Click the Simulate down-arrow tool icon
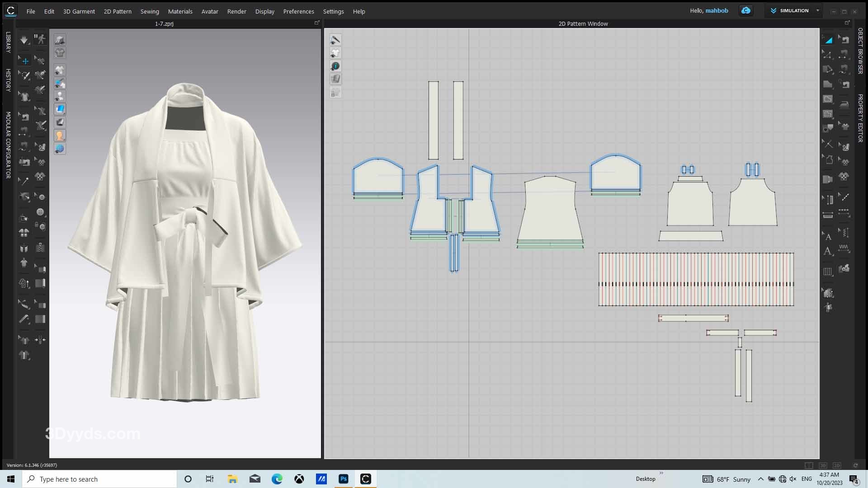Viewport: 868px width, 488px height. 24,40
